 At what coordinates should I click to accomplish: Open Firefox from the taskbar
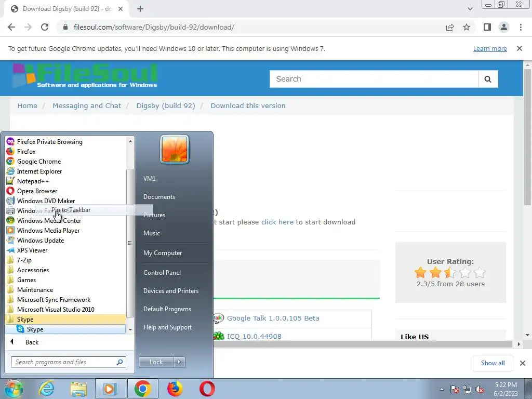[175, 389]
